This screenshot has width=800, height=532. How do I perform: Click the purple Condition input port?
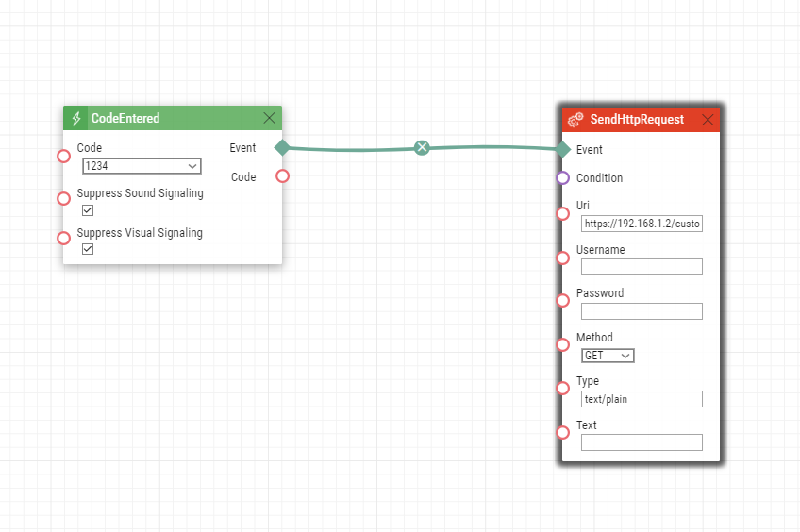tap(563, 177)
